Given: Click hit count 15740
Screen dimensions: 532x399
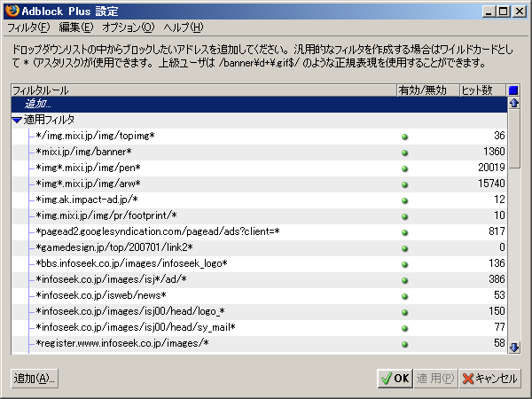Looking at the screenshot, I should pos(491,184).
